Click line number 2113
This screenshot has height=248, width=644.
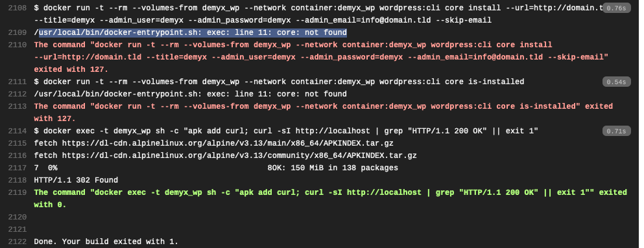coord(18,106)
